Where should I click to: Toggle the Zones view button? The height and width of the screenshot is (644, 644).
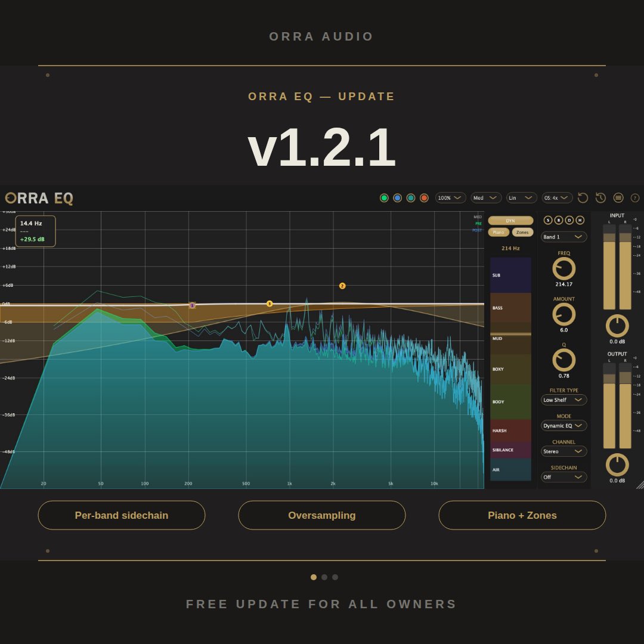coord(522,232)
